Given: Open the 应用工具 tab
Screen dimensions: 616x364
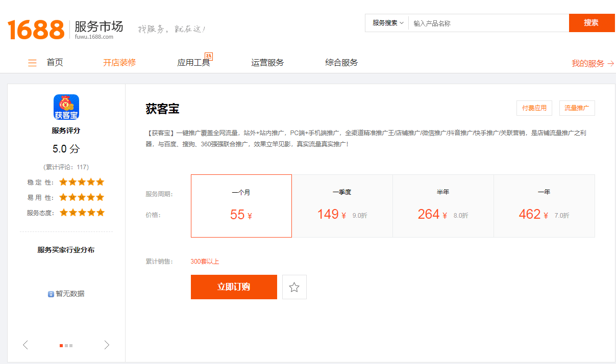Looking at the screenshot, I should [x=193, y=63].
